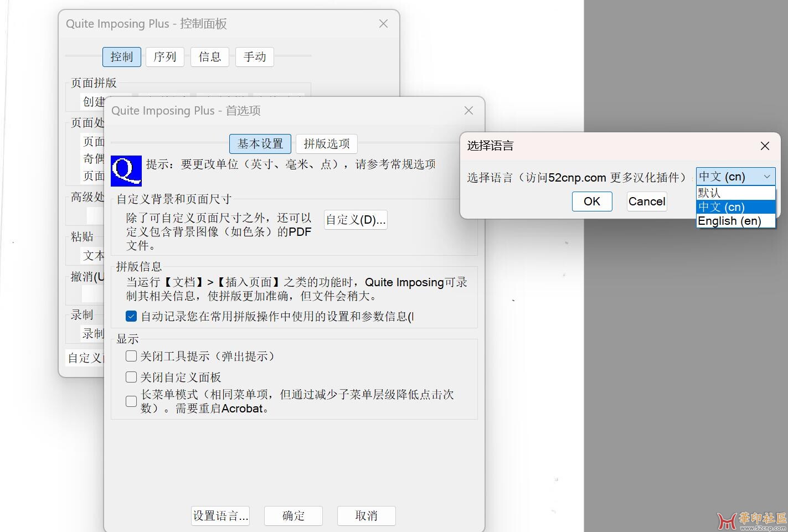This screenshot has width=788, height=532.
Task: Open 设置语言... button
Action: click(x=220, y=516)
